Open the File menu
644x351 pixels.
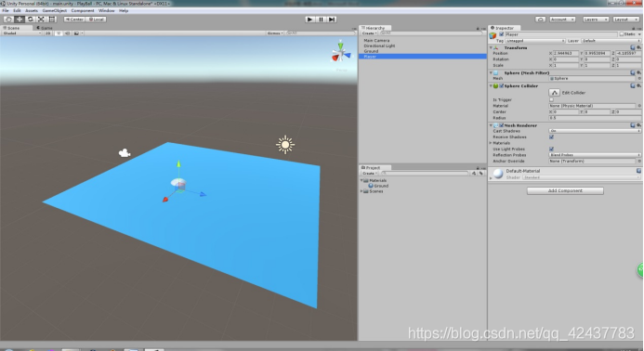click(x=6, y=10)
